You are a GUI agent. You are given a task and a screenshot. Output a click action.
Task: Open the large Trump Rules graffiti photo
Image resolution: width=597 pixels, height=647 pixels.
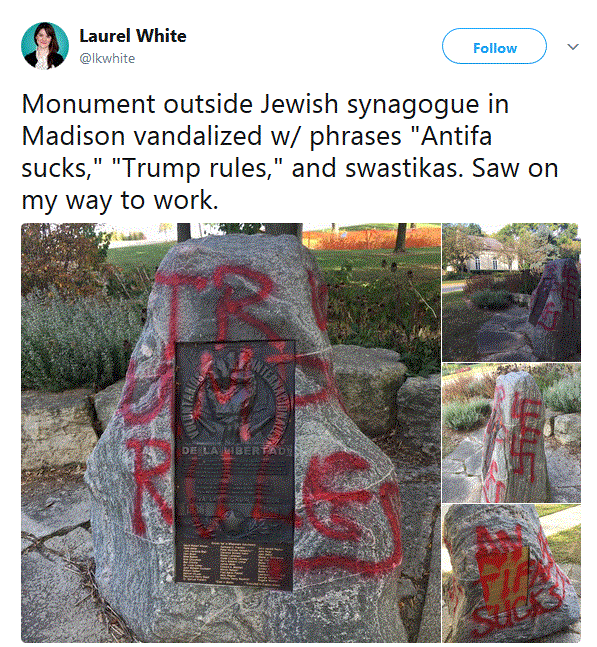pyautogui.click(x=231, y=432)
